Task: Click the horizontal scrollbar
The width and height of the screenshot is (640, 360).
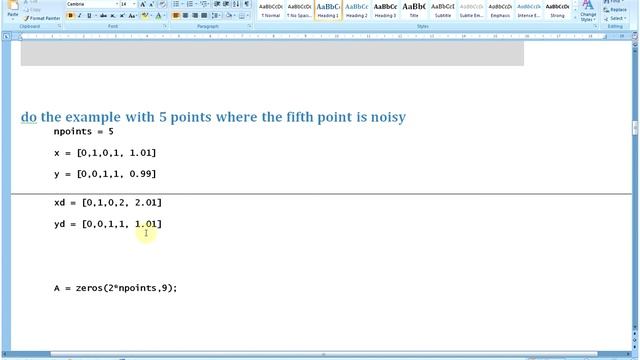Action: (x=324, y=354)
